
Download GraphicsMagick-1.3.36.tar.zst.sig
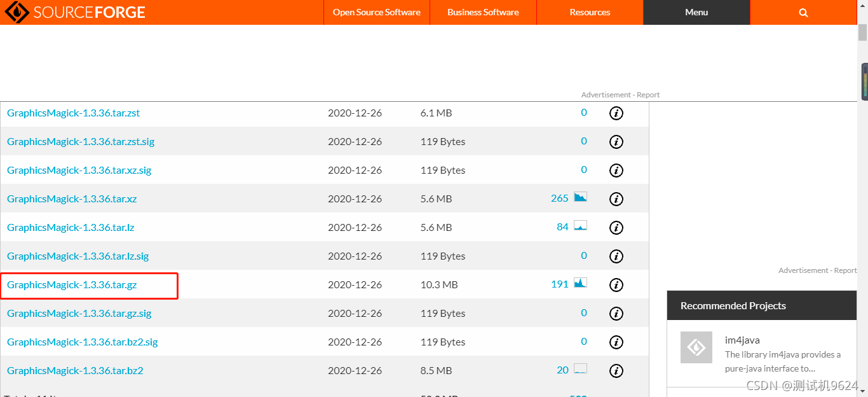coord(81,142)
